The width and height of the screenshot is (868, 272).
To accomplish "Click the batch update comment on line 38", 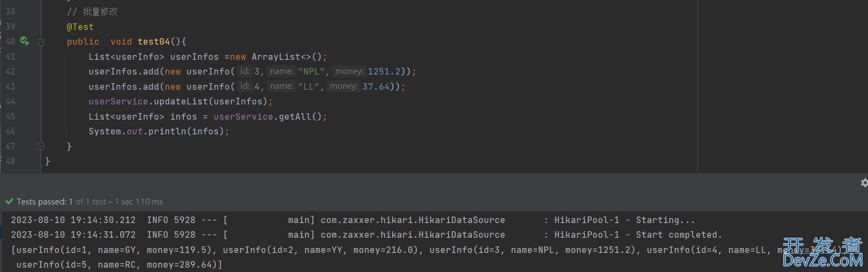I will pos(92,11).
